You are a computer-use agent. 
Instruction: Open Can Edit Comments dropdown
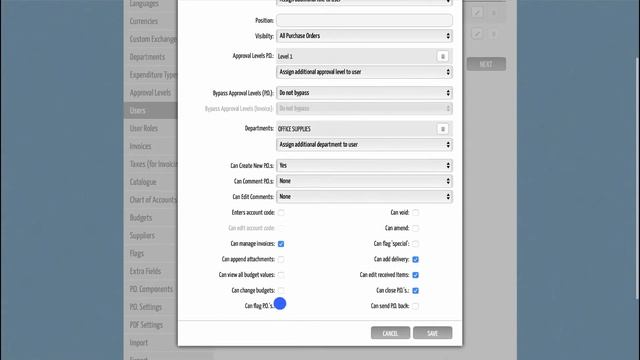(x=364, y=196)
